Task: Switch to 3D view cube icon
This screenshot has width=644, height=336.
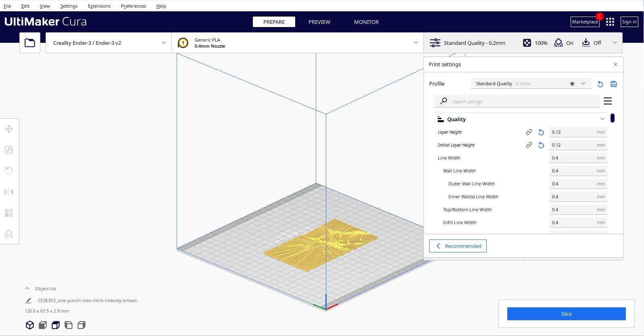Action: [x=30, y=325]
